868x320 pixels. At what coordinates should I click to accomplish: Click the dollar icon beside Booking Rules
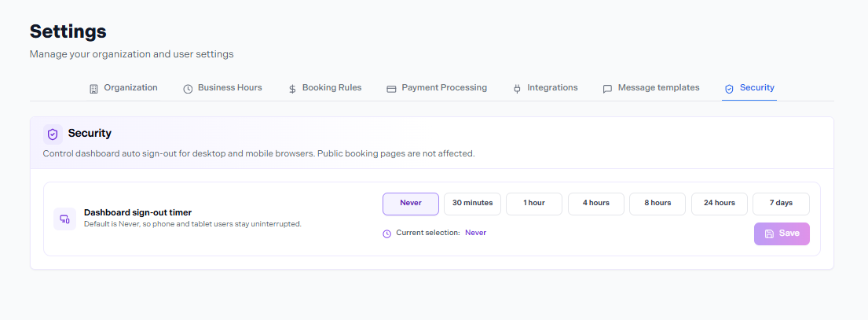(292, 89)
